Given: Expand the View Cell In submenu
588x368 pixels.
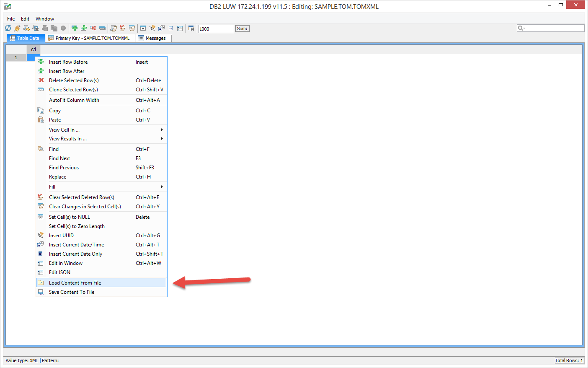Looking at the screenshot, I should point(101,130).
